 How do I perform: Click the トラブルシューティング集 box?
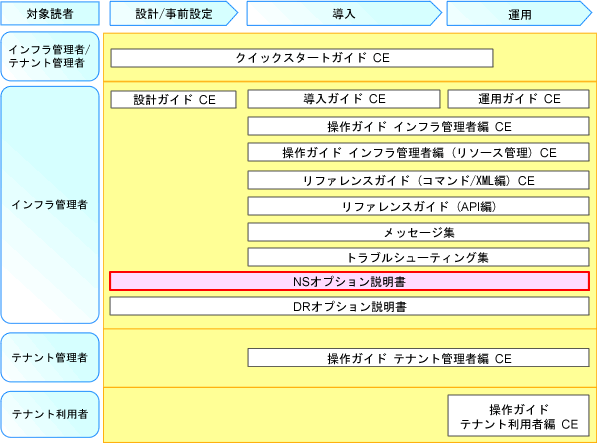[418, 257]
